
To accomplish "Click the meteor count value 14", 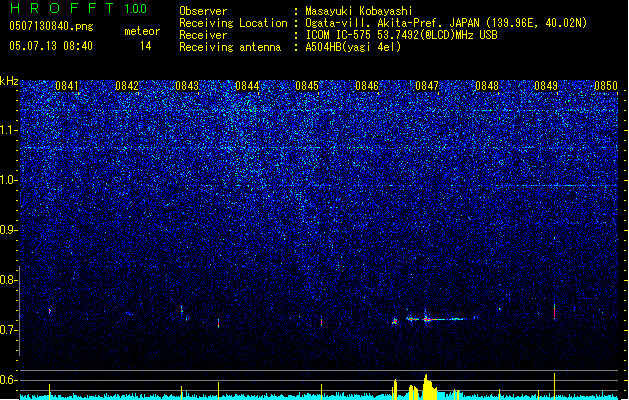I will pyautogui.click(x=146, y=46).
